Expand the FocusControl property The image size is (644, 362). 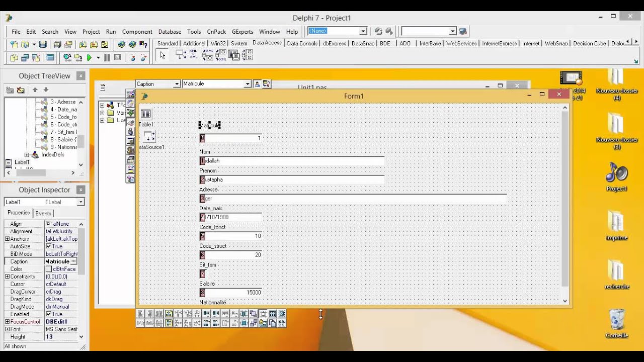(x=7, y=322)
